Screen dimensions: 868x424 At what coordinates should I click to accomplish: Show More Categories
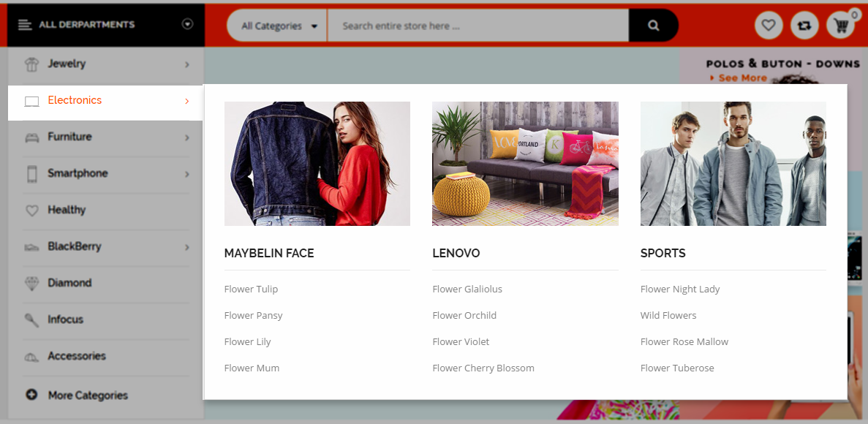(x=88, y=395)
